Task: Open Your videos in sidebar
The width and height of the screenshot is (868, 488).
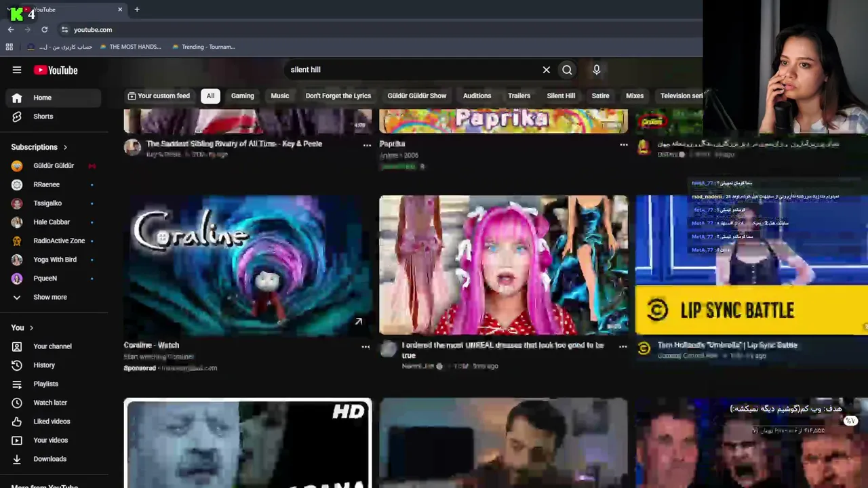Action: [x=54, y=441]
